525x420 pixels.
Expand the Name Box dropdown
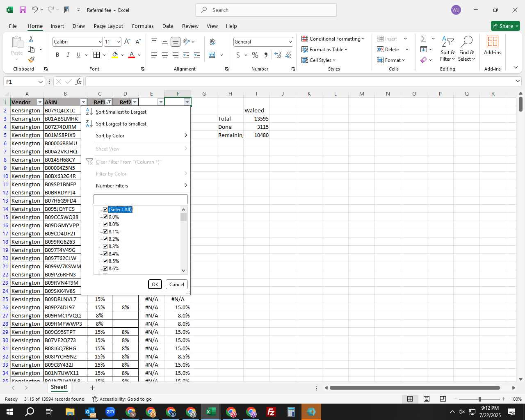(40, 82)
